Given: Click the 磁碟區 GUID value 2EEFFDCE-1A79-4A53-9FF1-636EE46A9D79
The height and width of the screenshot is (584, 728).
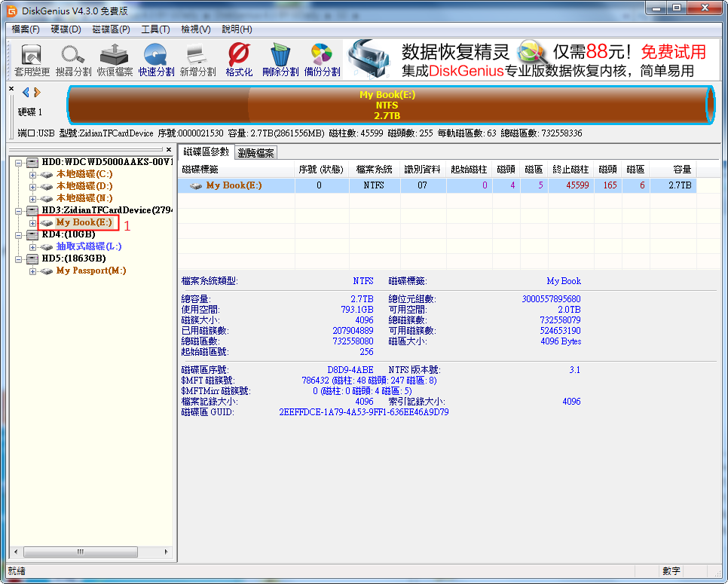Looking at the screenshot, I should (364, 412).
